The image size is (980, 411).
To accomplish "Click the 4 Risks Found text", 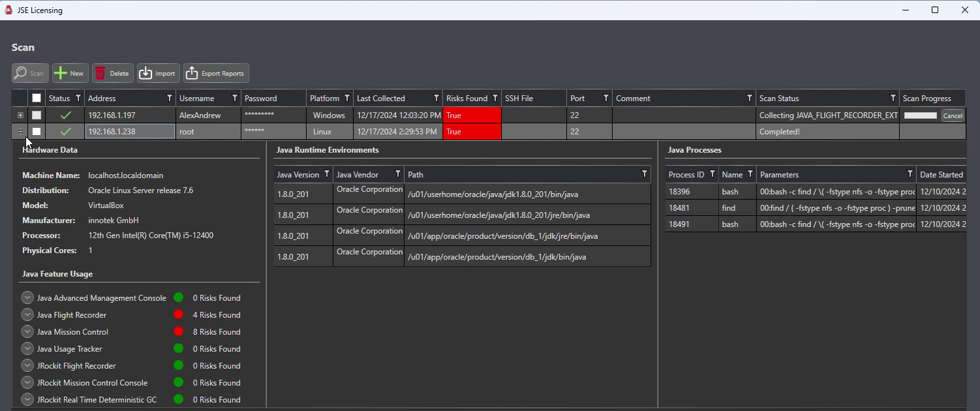I will coord(217,315).
